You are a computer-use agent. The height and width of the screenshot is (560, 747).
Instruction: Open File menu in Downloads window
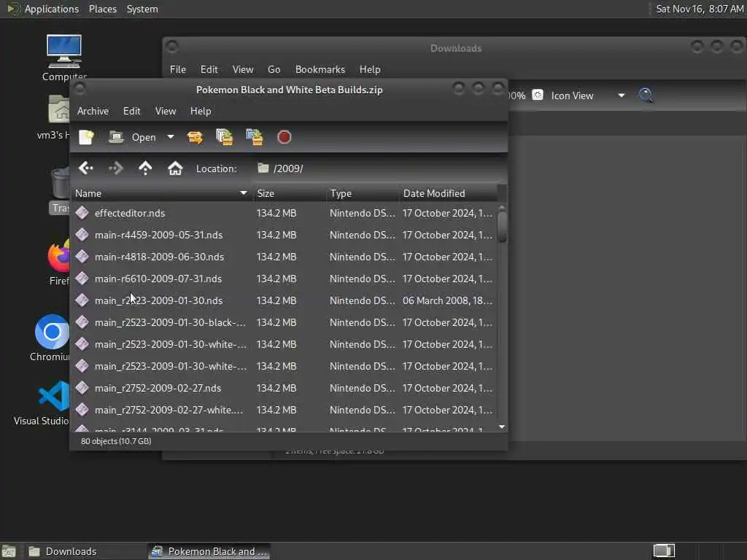click(x=178, y=69)
